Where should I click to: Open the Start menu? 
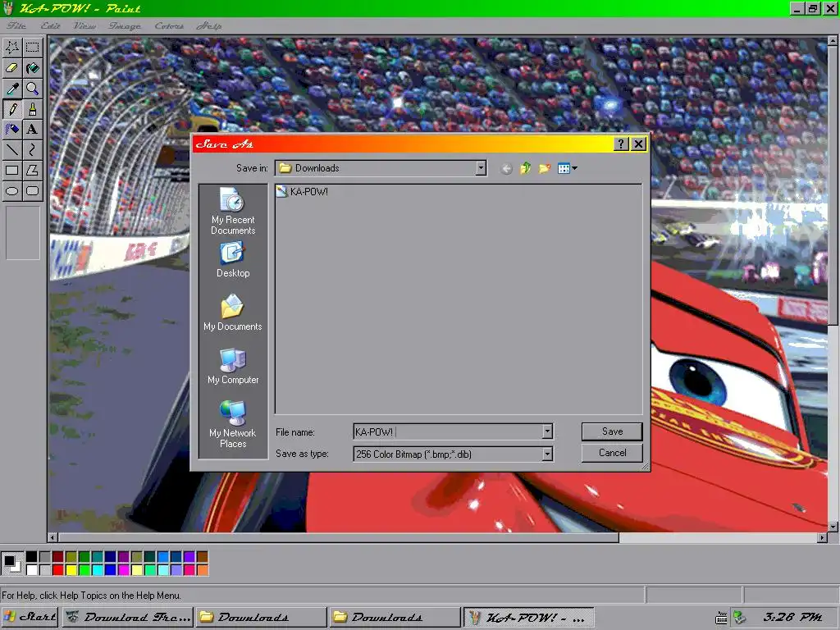(x=30, y=618)
